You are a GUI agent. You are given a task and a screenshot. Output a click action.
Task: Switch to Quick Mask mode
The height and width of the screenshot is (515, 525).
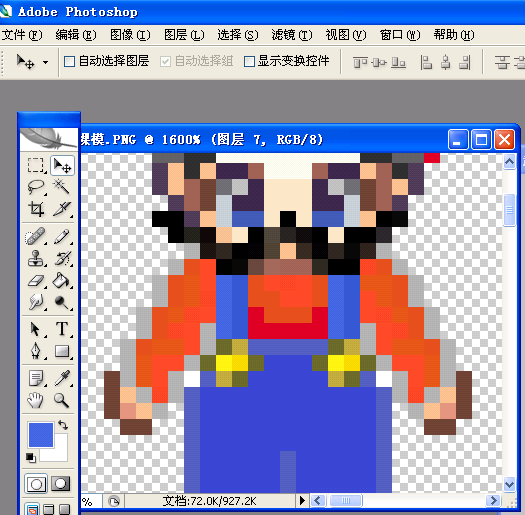[61, 484]
